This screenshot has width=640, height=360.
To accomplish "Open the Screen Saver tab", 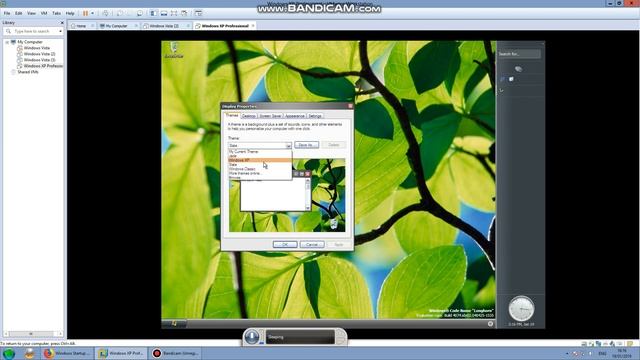I will tap(270, 116).
